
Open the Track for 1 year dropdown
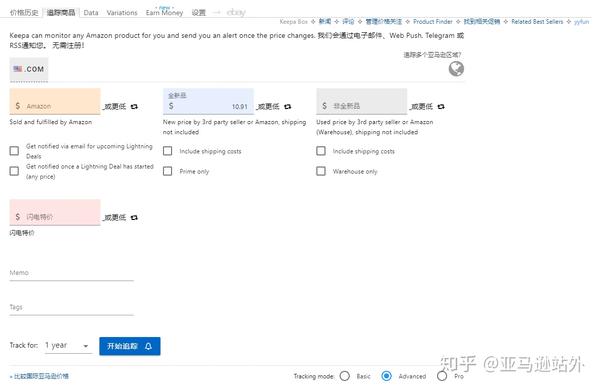[x=68, y=346]
